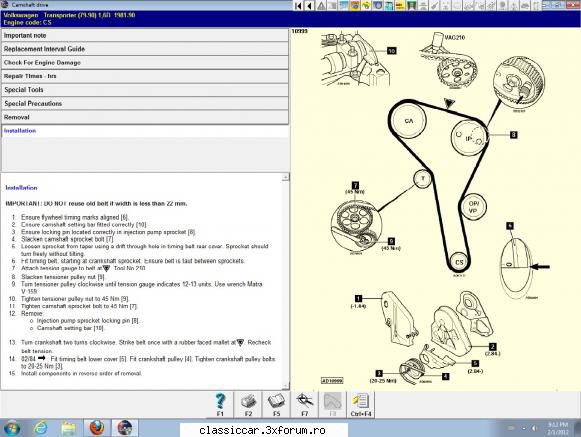The height and width of the screenshot is (437, 581).
Task: Expand the Removal section
Action: click(x=145, y=117)
